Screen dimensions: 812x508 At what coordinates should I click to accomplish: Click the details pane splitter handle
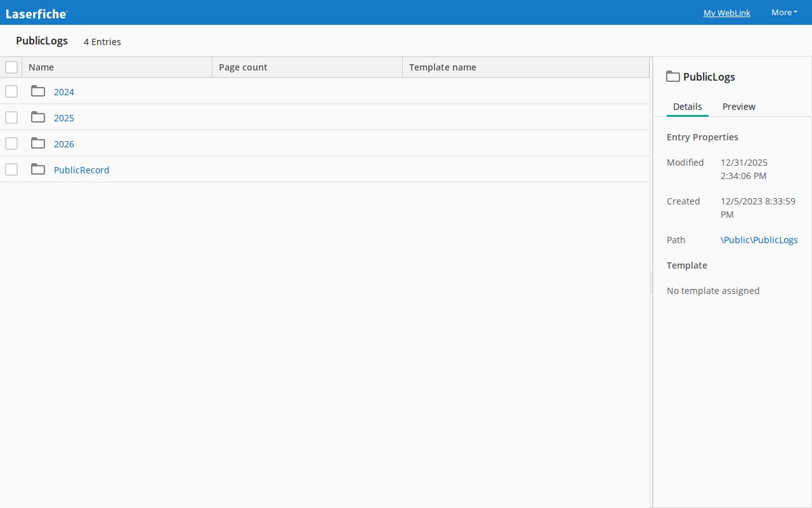(651, 283)
